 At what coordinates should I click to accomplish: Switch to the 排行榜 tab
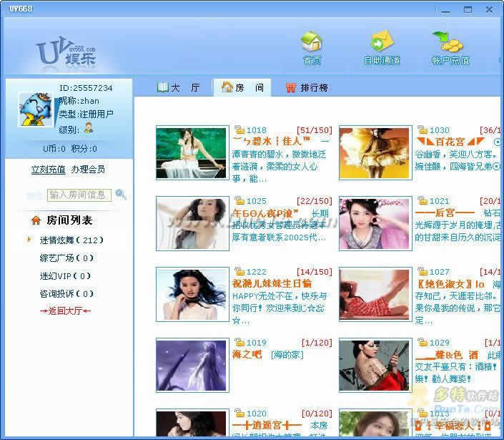(x=307, y=87)
